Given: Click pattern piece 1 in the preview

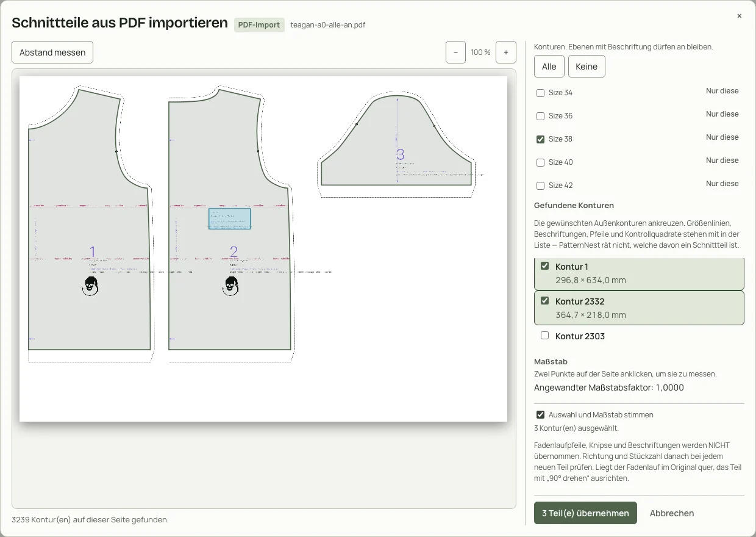Looking at the screenshot, I should click(90, 220).
